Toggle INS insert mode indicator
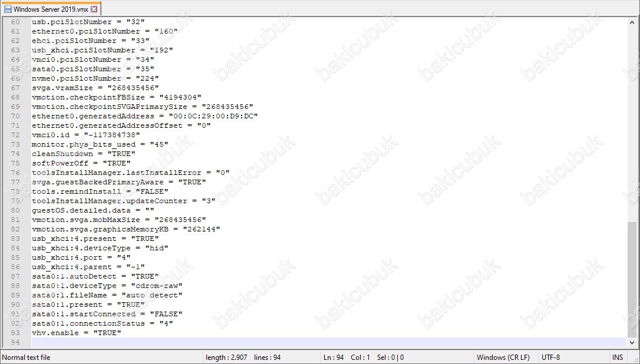Image resolution: width=640 pixels, height=364 pixels. 618,358
